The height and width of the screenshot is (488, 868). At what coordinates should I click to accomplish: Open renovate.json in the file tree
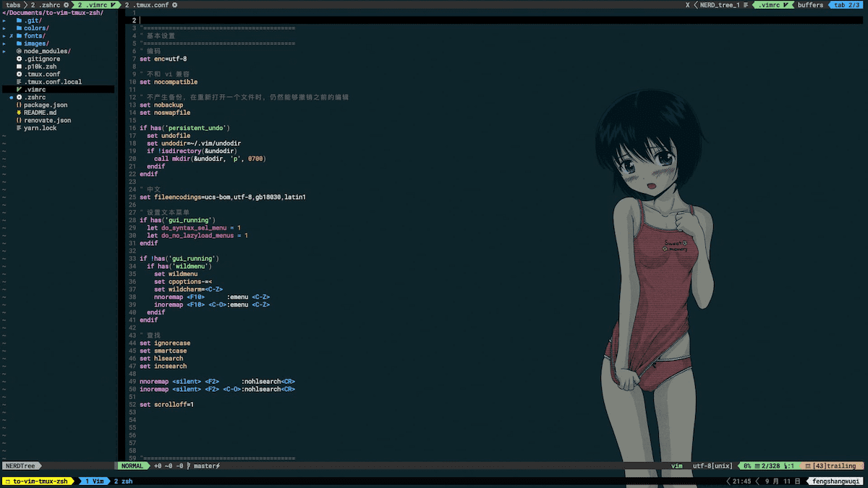(x=47, y=120)
